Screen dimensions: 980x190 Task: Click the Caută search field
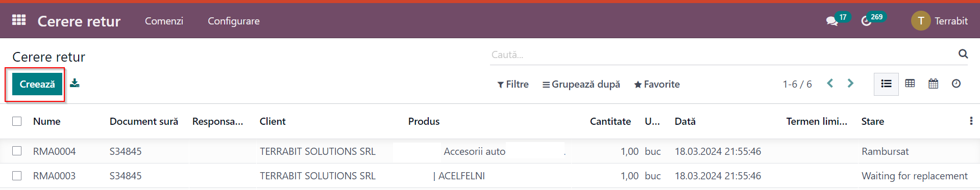click(x=722, y=55)
